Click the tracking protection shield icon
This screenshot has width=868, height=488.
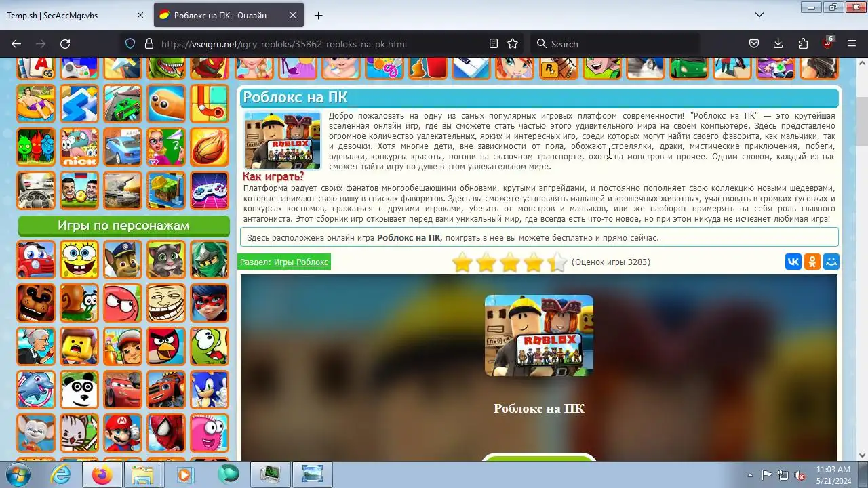(131, 43)
